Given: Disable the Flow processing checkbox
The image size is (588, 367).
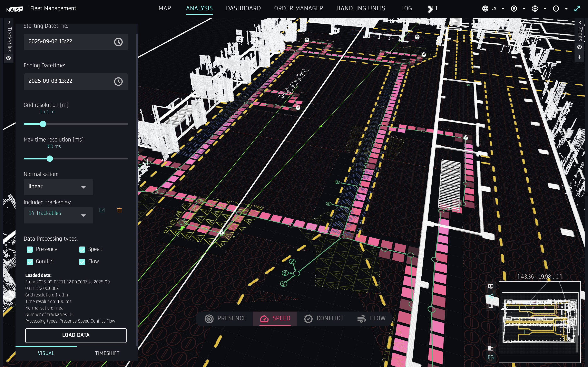Looking at the screenshot, I should 82,262.
